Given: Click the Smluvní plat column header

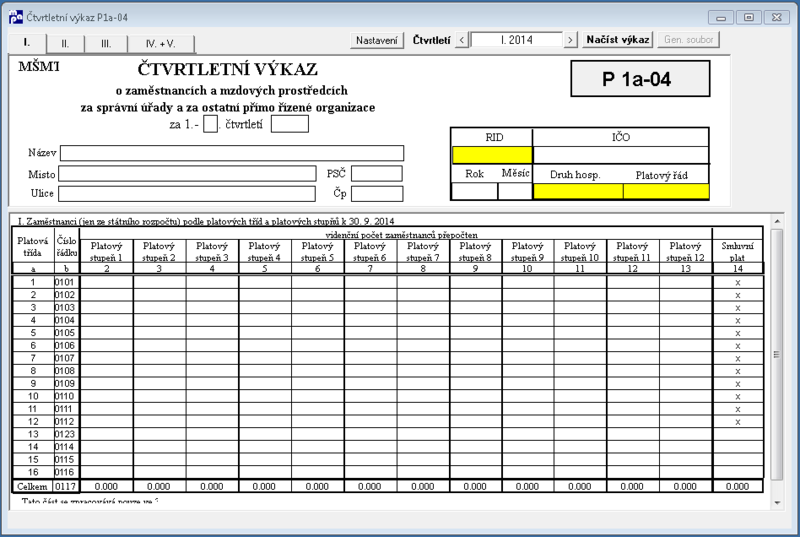Looking at the screenshot, I should tap(738, 251).
